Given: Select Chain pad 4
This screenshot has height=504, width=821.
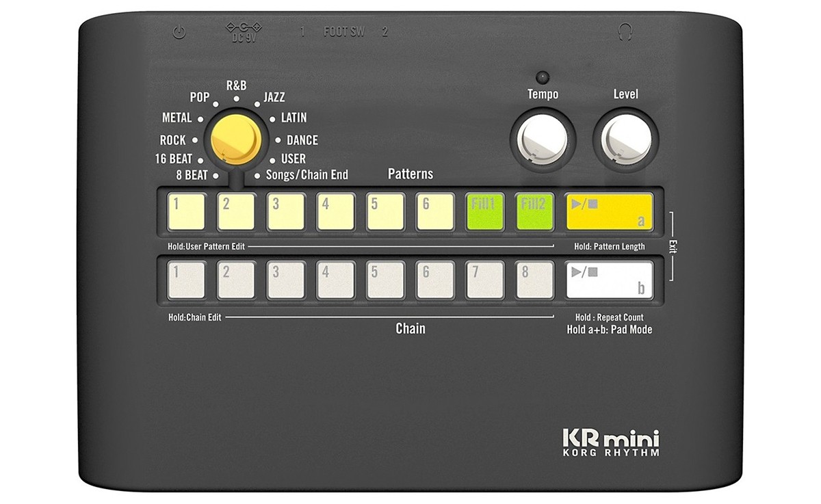Looking at the screenshot, I should click(336, 280).
